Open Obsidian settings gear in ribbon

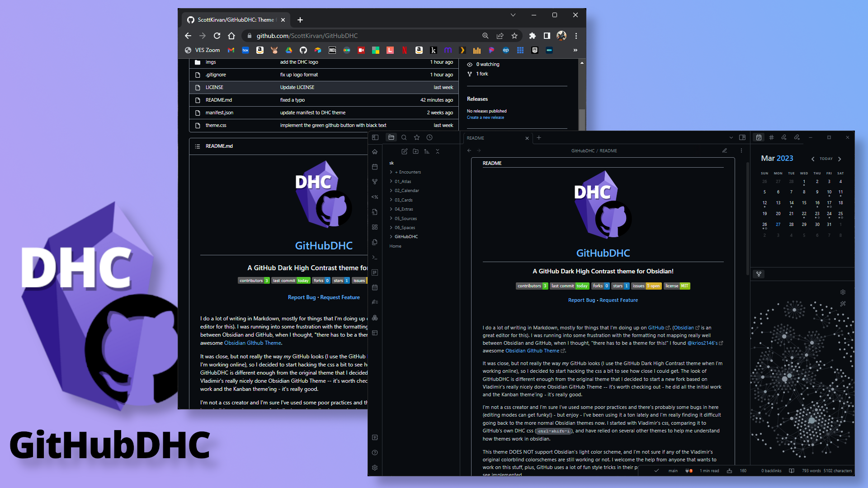pyautogui.click(x=375, y=468)
